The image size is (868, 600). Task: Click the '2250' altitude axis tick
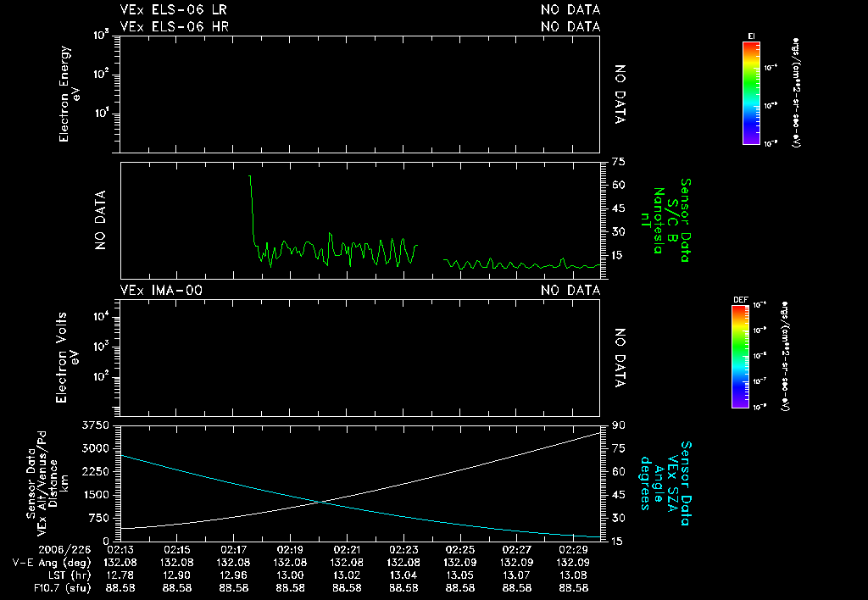pyautogui.click(x=95, y=472)
